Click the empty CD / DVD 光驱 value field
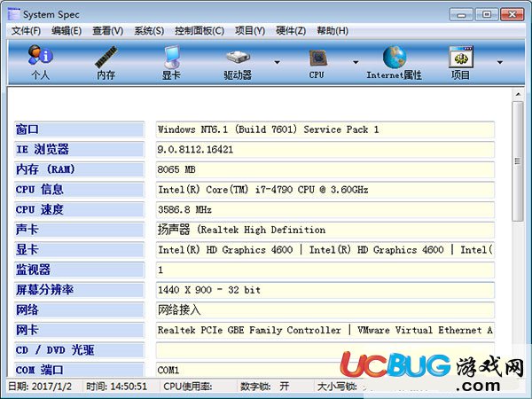 click(x=325, y=350)
